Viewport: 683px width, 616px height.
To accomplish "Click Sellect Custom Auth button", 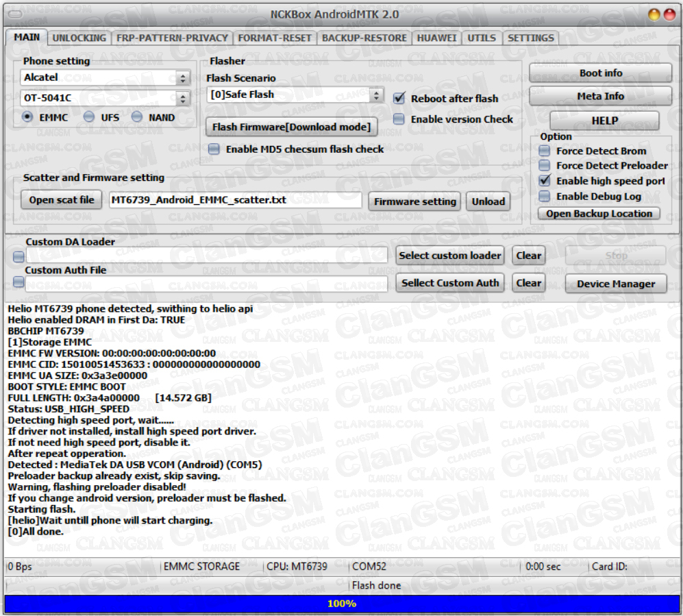I will point(450,283).
